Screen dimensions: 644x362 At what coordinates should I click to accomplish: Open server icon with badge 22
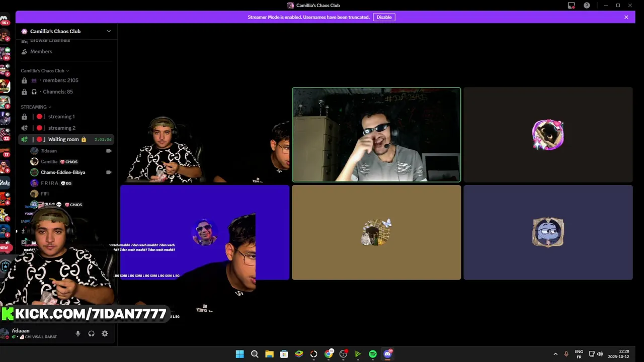click(5, 134)
